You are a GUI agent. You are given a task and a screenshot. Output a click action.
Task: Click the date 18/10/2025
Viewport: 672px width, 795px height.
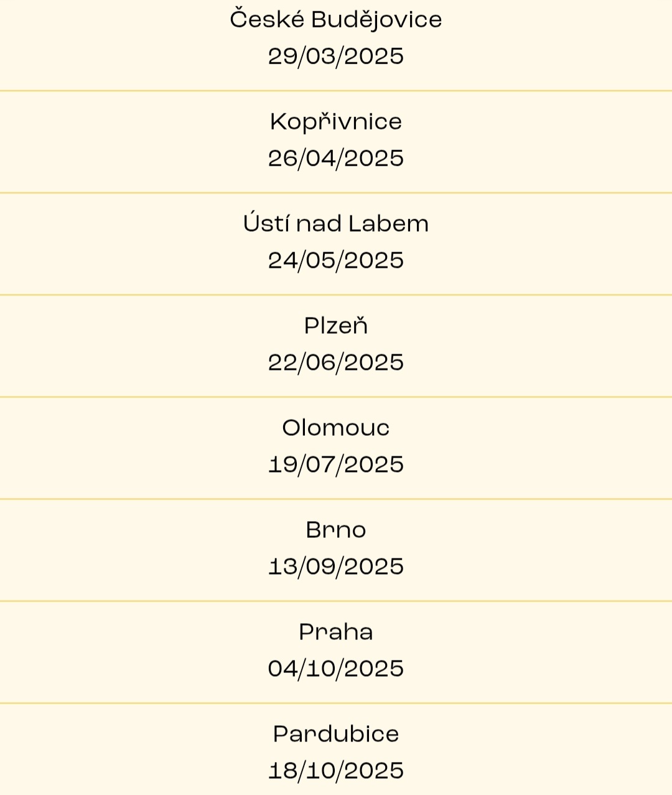click(x=336, y=771)
